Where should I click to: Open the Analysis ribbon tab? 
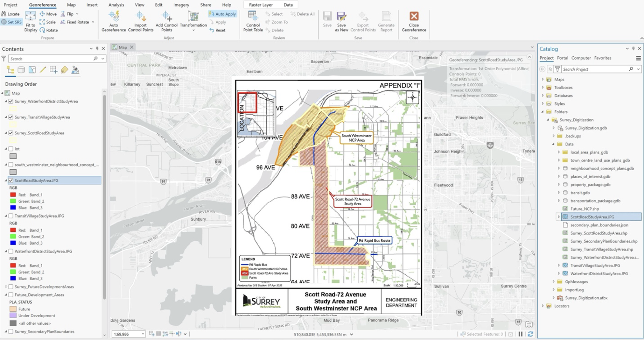click(x=116, y=5)
